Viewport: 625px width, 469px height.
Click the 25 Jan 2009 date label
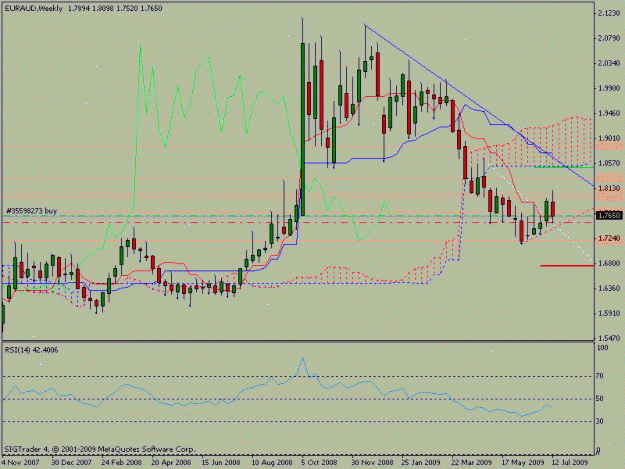coord(422,462)
